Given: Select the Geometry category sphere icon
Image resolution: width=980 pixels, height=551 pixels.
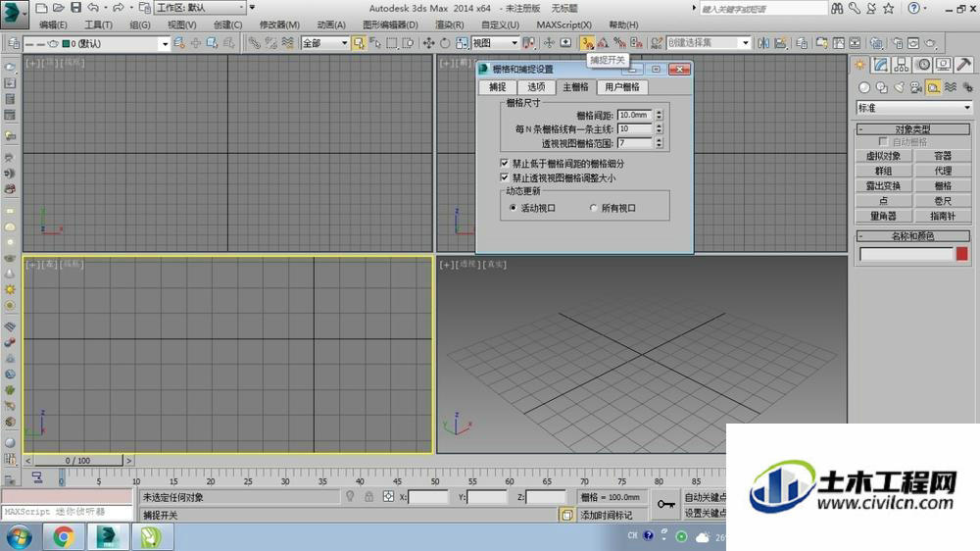Looking at the screenshot, I should pyautogui.click(x=864, y=87).
